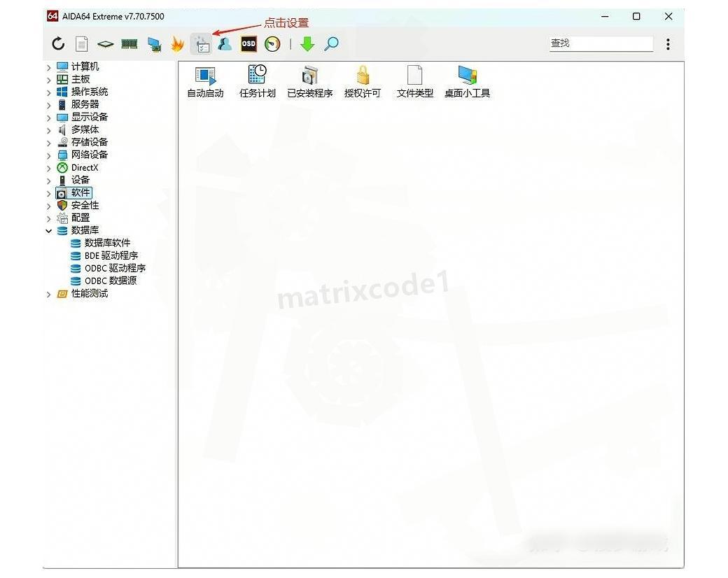Open the 文件类型 item
Viewport: 728px width, 578px height.
[x=414, y=82]
